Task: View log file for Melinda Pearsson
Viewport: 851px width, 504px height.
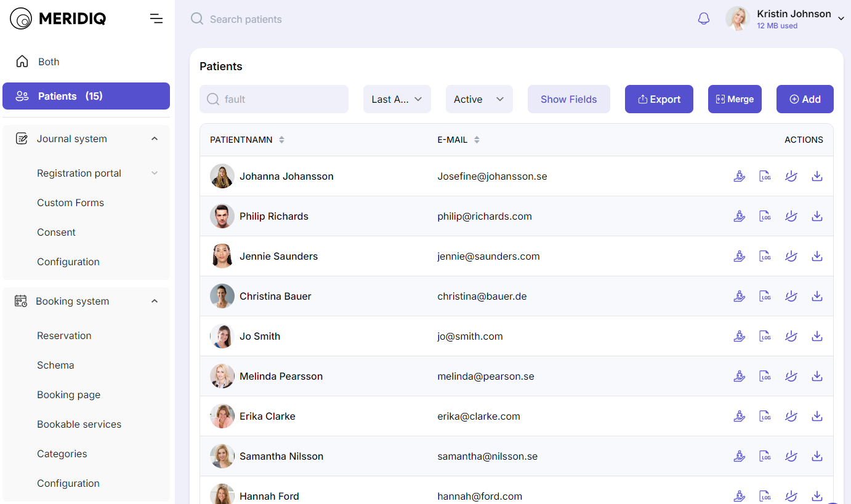Action: (x=765, y=376)
